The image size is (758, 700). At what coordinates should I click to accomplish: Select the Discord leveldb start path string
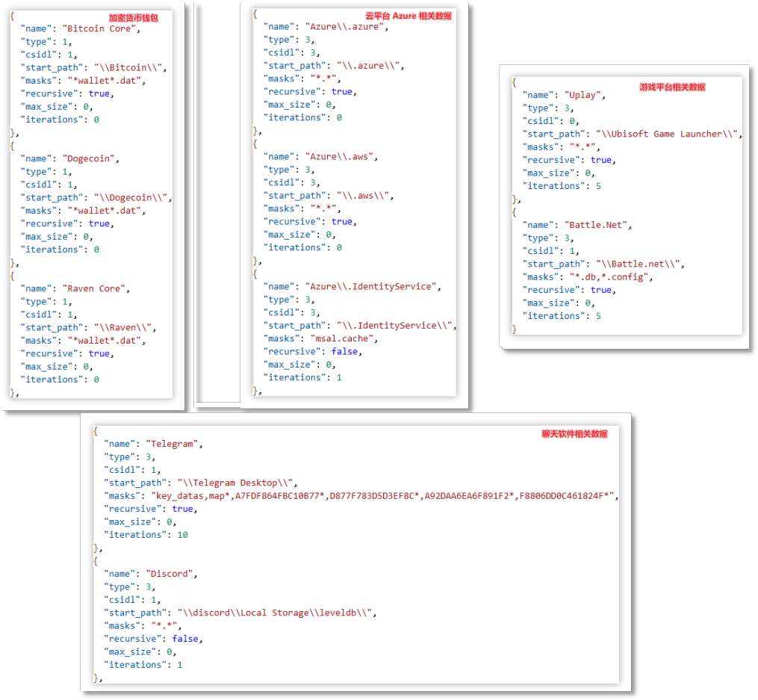(276, 613)
